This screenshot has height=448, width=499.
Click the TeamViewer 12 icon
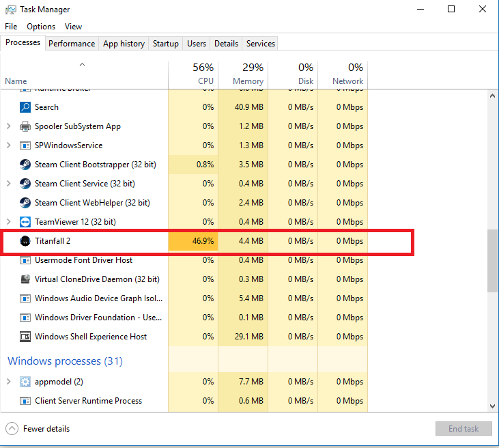pos(25,222)
